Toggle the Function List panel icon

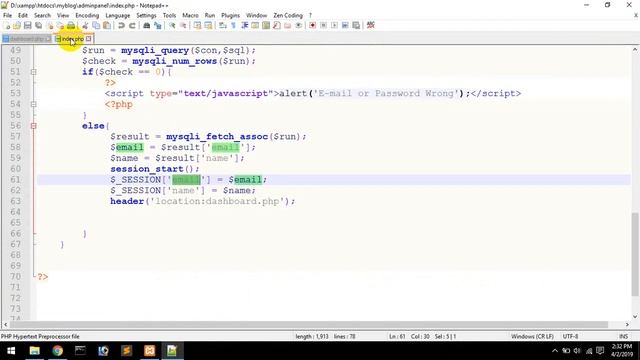coord(277,25)
